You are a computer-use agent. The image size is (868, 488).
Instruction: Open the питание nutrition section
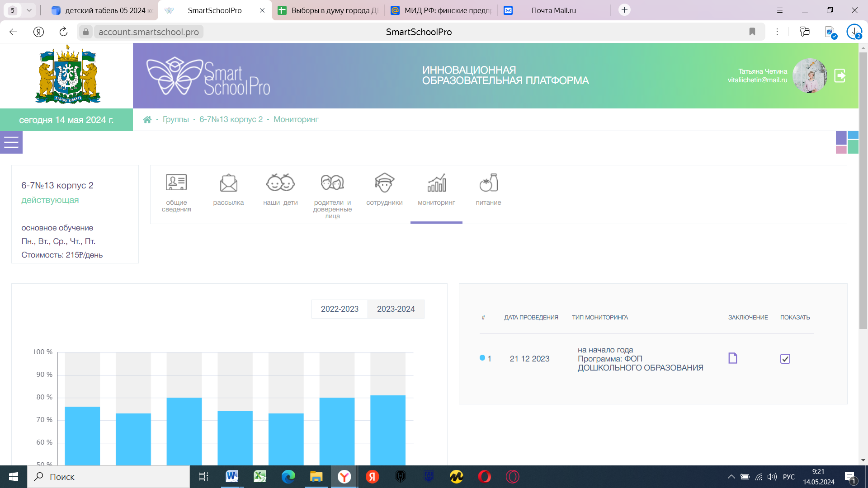(x=488, y=183)
